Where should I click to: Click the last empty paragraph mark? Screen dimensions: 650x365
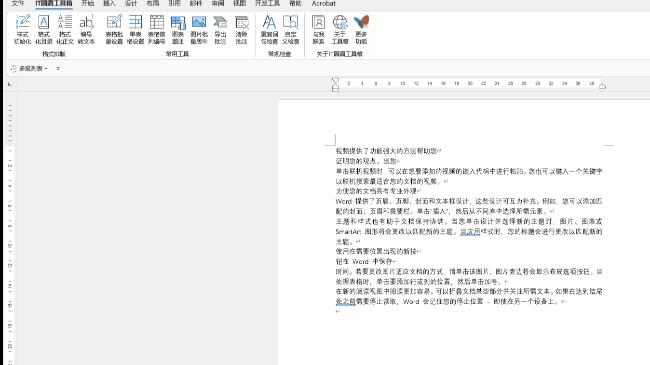(x=338, y=311)
